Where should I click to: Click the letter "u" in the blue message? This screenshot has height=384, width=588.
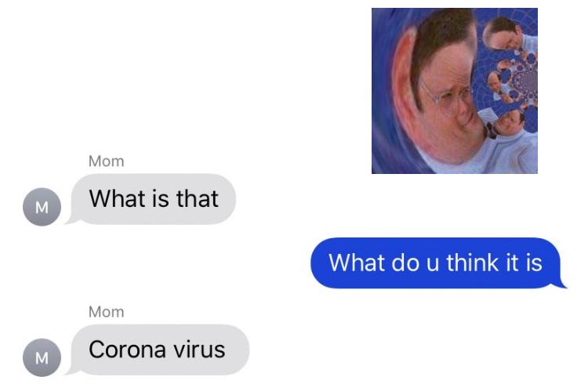(432, 264)
